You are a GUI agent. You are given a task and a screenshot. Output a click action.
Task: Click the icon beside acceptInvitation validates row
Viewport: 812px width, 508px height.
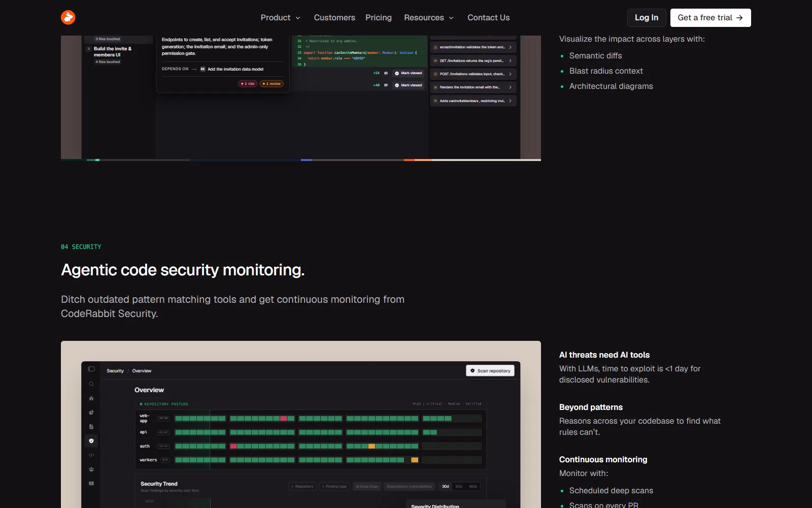coord(435,47)
